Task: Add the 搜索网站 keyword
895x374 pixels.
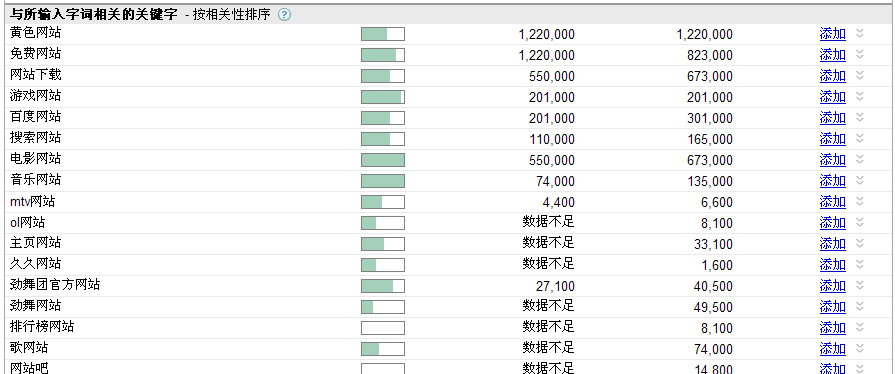Action: (833, 139)
